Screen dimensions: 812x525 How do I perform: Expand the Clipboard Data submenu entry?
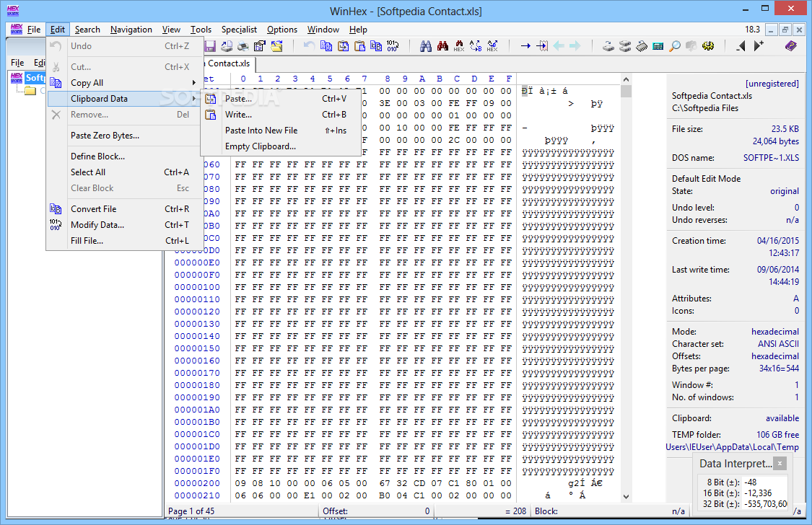pos(124,98)
